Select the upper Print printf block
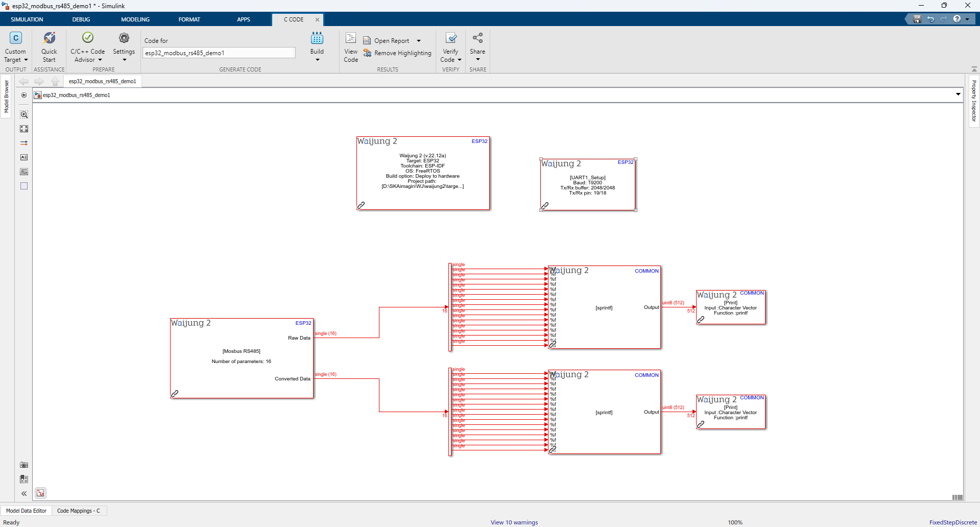Screen dimensions: 980x527 click(731, 307)
